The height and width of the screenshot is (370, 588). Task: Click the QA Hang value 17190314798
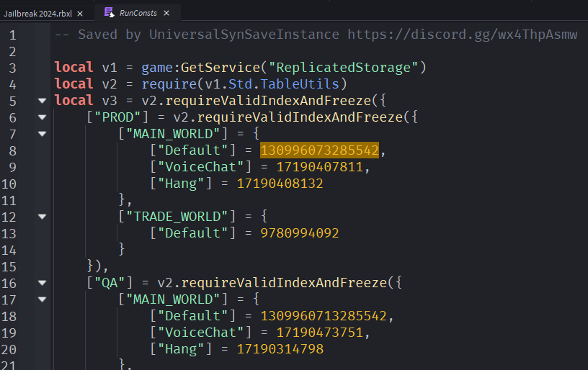pyautogui.click(x=280, y=349)
